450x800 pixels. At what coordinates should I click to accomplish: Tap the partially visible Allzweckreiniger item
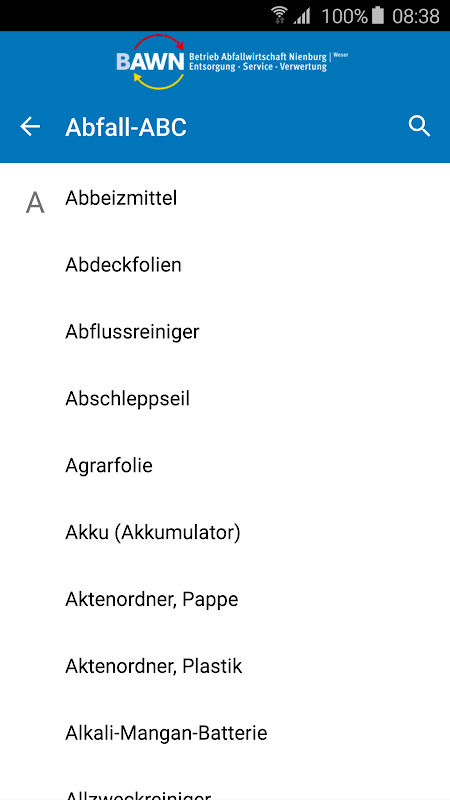[x=225, y=786]
